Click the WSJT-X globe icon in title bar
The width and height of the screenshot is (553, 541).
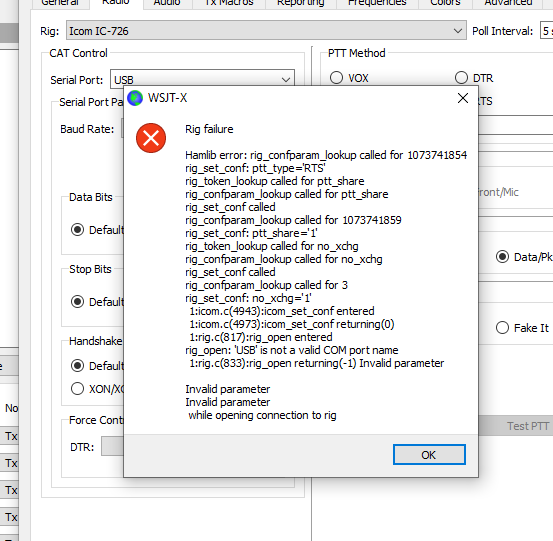pyautogui.click(x=135, y=98)
